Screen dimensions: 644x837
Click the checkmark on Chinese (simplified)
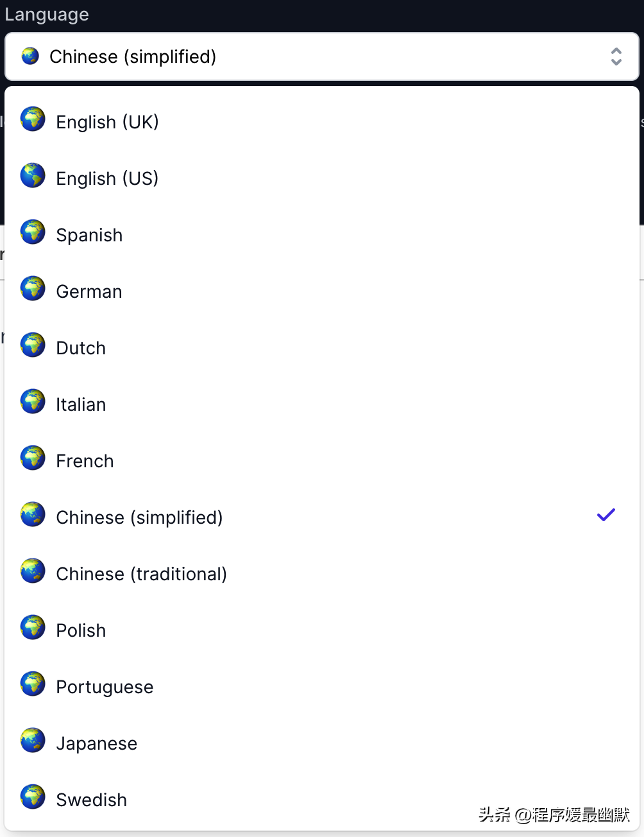[x=606, y=515]
